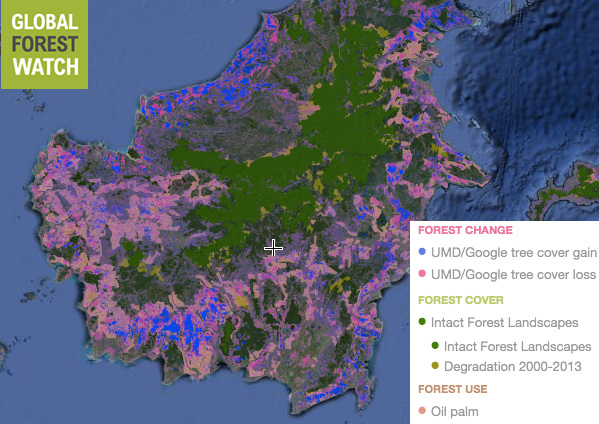Click the indented Intact Forest Landscapes sub-item dot
The image size is (599, 424).
(x=435, y=345)
